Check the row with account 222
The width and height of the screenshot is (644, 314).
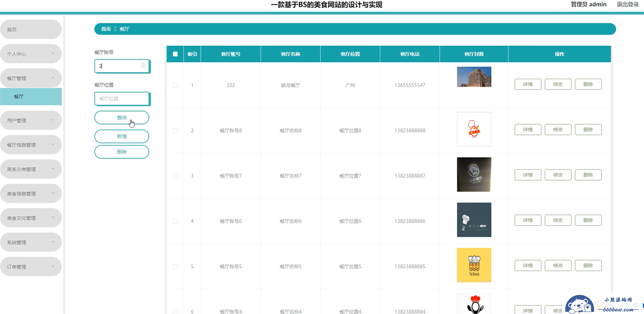(175, 85)
